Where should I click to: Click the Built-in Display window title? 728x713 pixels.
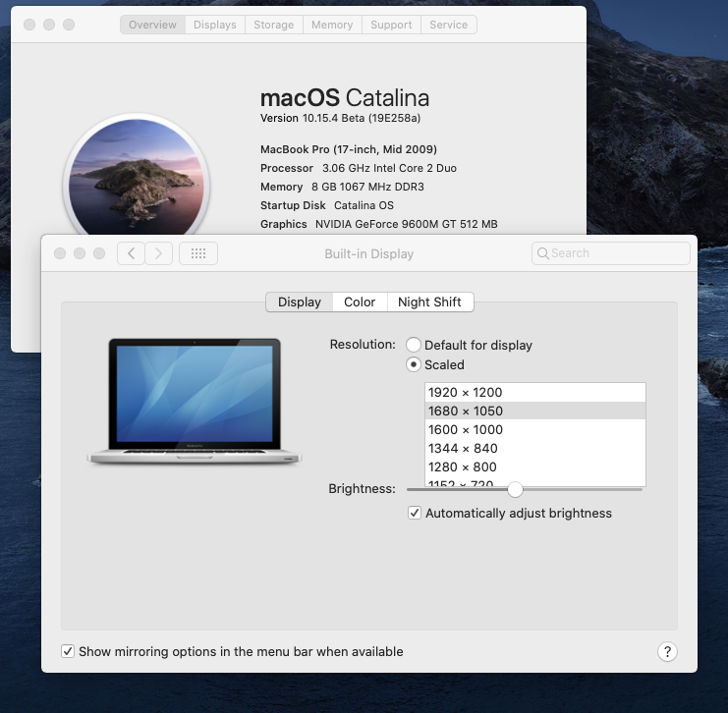coord(369,254)
